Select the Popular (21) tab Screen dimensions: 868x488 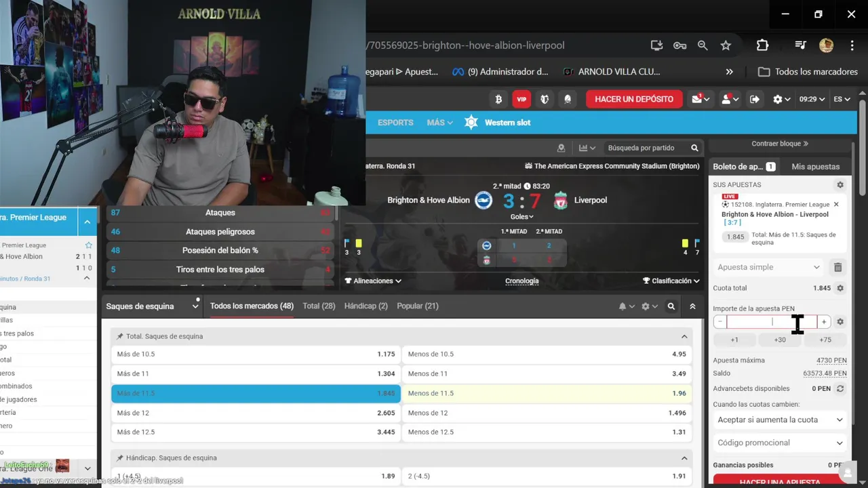418,306
